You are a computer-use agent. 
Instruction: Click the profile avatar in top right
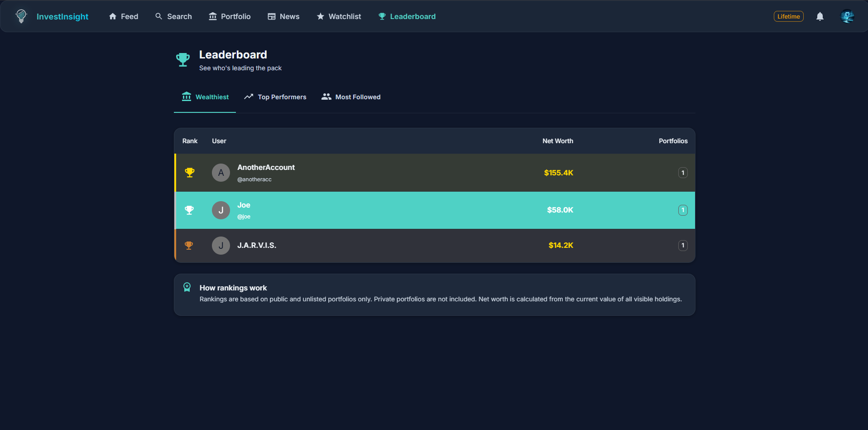(847, 16)
